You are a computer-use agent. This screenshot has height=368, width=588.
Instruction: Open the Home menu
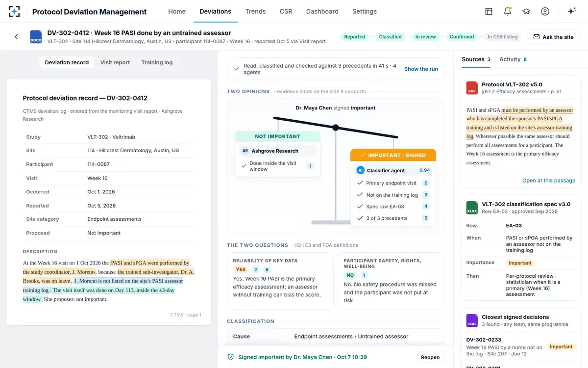177,11
